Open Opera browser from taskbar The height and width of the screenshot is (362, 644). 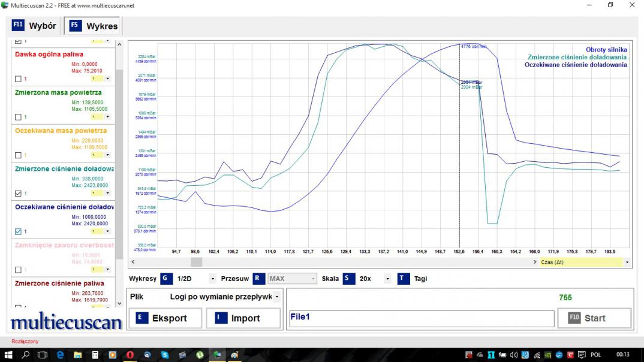pyautogui.click(x=130, y=355)
